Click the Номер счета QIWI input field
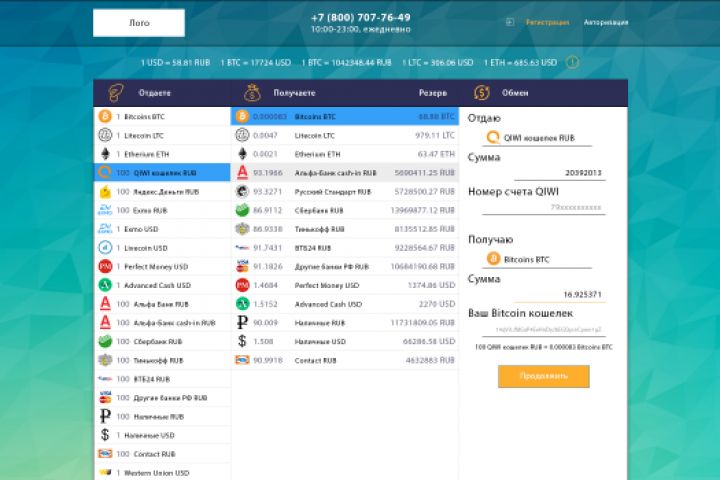 click(544, 207)
